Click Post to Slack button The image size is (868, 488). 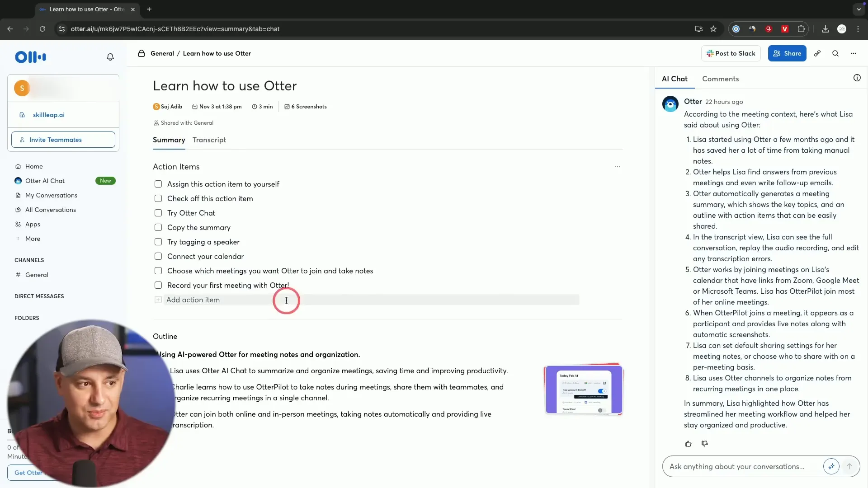pos(731,53)
